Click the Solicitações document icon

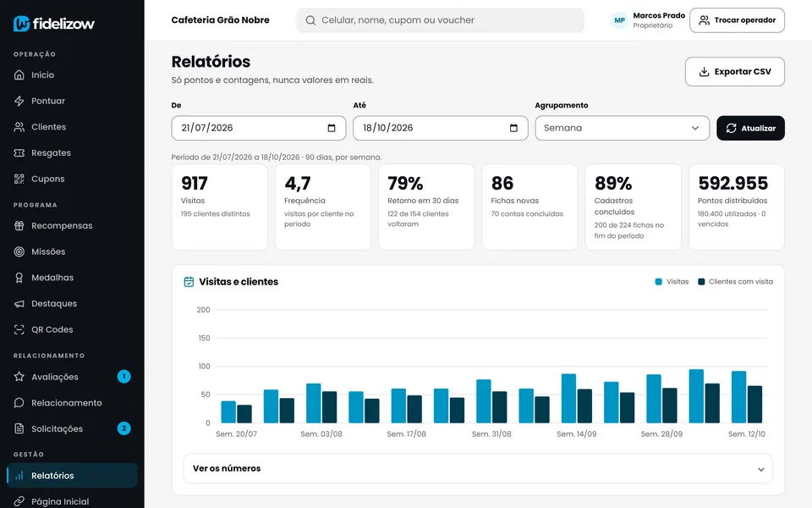coord(19,428)
